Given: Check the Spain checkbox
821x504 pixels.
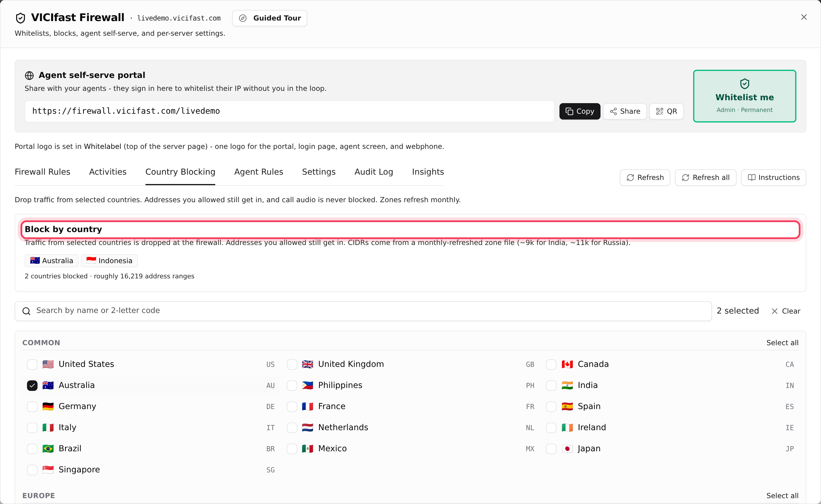Looking at the screenshot, I should pyautogui.click(x=551, y=406).
